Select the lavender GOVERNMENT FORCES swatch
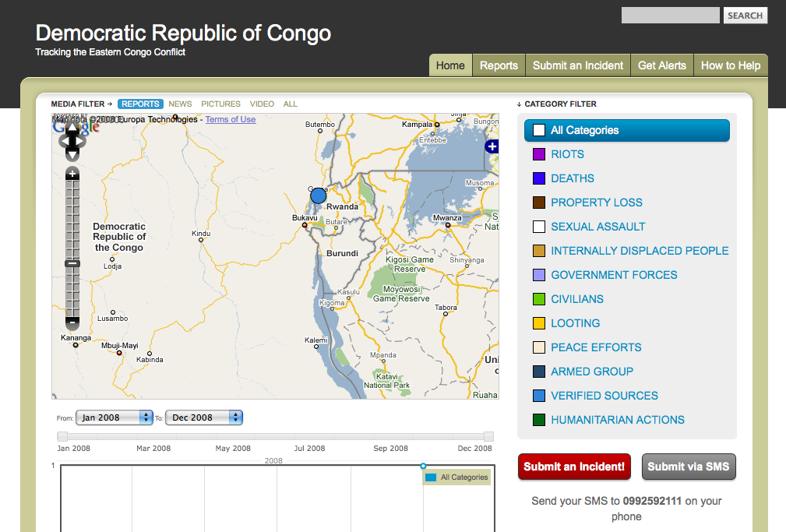This screenshot has height=532, width=786. (x=539, y=275)
